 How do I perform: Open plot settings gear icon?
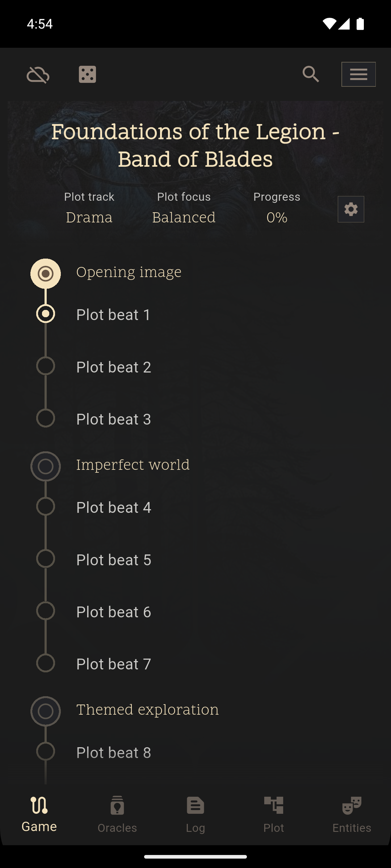click(351, 209)
